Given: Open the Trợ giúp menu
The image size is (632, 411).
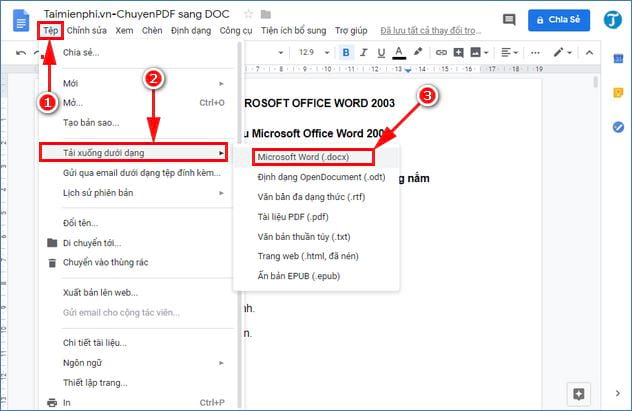Looking at the screenshot, I should 351,31.
